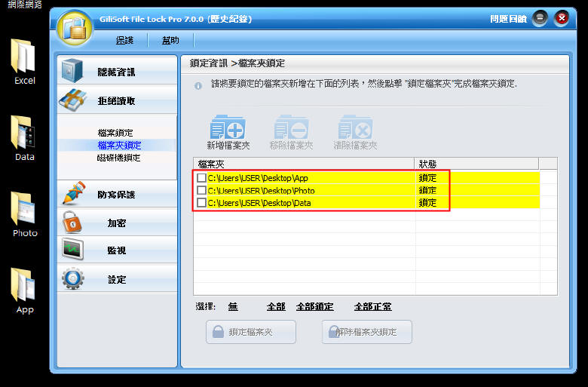Image resolution: width=588 pixels, height=387 pixels.
Task: Check the box for Desktop\Photo folder
Action: pos(201,191)
